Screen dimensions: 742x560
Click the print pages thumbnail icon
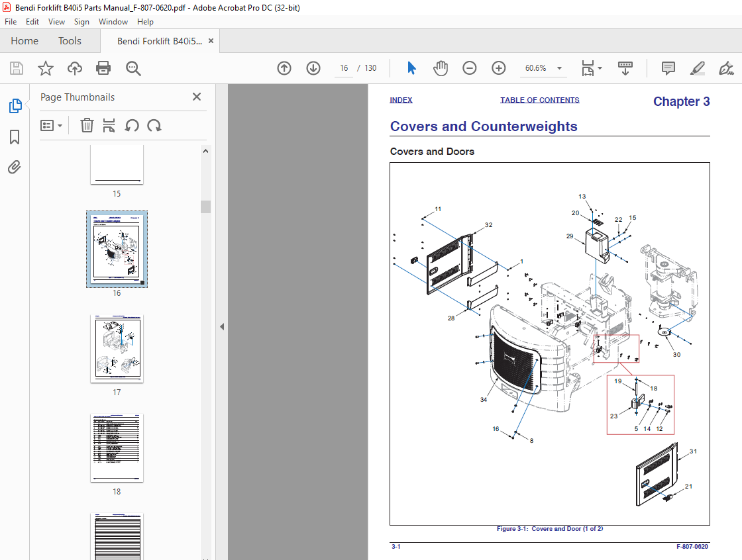tap(109, 125)
